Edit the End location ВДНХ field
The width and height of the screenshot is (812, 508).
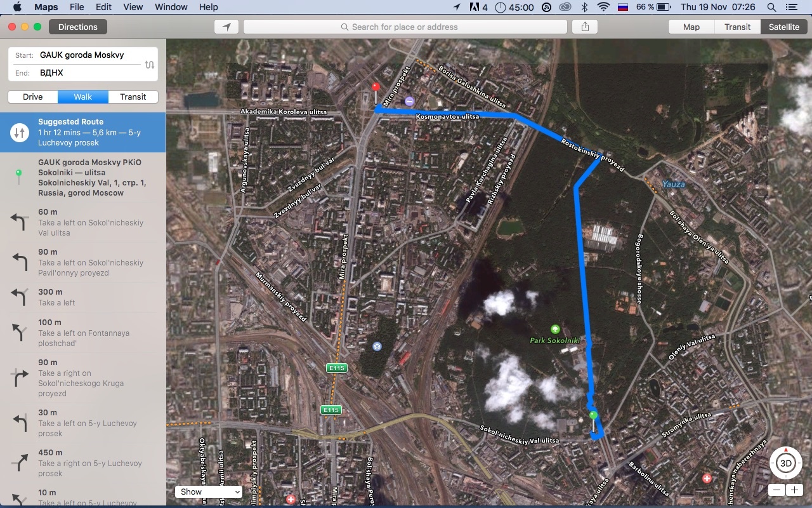pyautogui.click(x=82, y=73)
